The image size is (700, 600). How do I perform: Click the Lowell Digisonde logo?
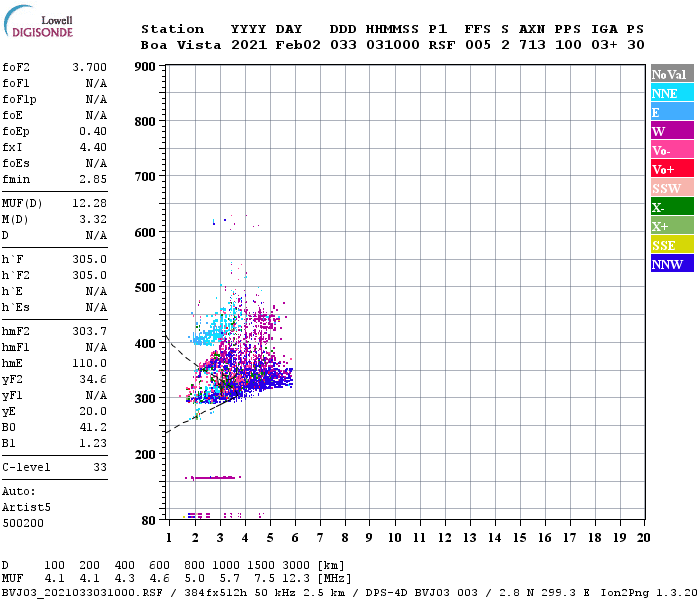38,22
